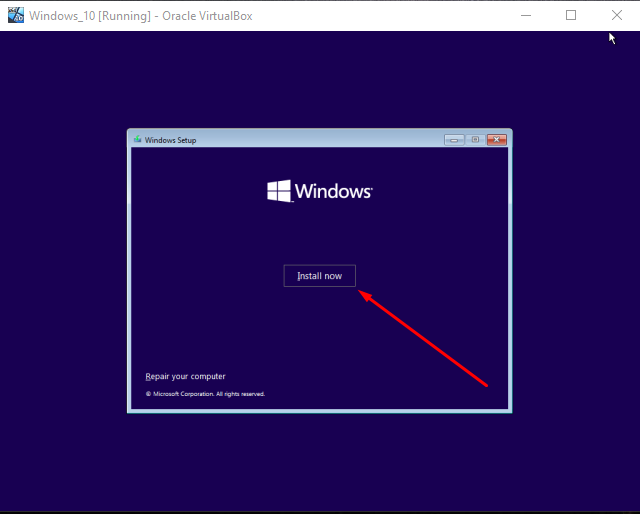Close the Oracle VirtualBox window
This screenshot has height=514, width=640.
coord(616,15)
